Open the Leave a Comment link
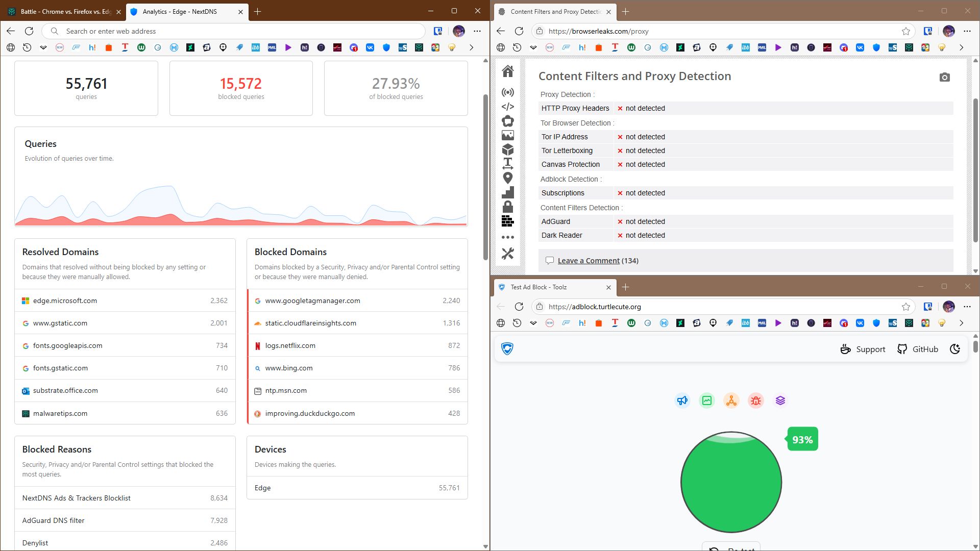The width and height of the screenshot is (980, 551). [x=589, y=261]
